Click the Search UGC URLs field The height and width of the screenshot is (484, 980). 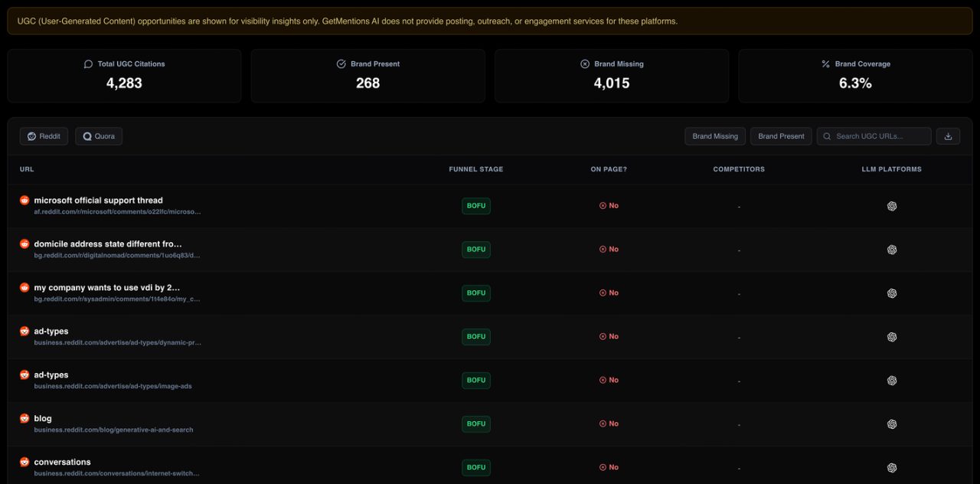point(874,136)
